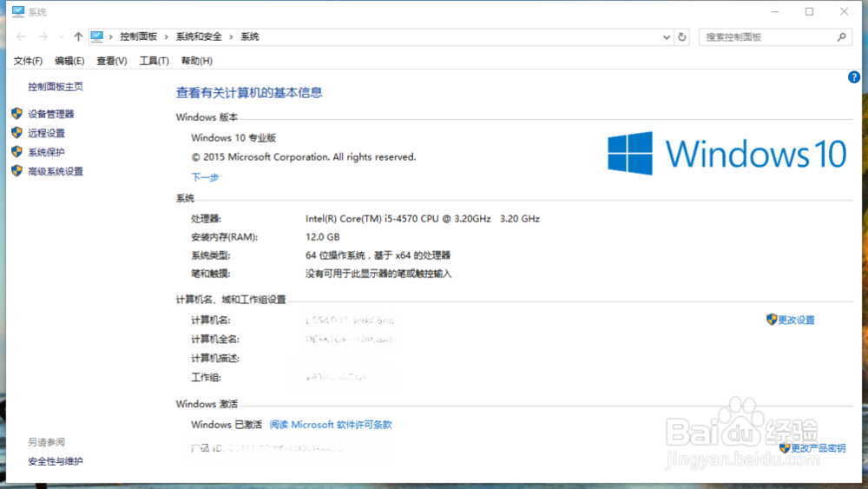Click the 下一步 link
868x489 pixels.
[x=205, y=177]
